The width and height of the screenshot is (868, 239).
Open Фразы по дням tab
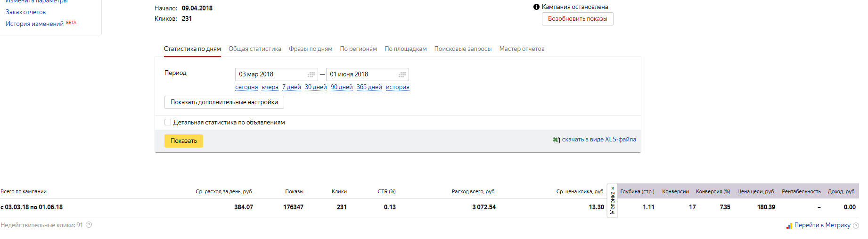point(311,49)
